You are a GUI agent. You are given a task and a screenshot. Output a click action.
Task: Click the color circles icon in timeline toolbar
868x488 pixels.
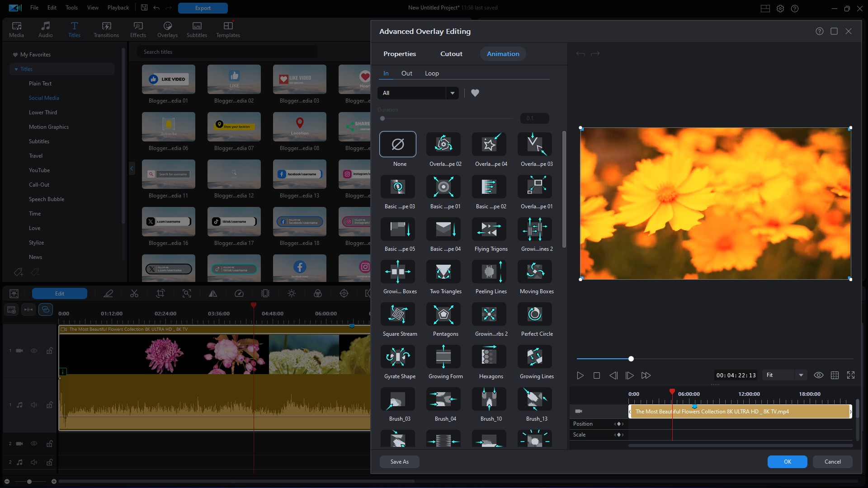[x=318, y=294]
